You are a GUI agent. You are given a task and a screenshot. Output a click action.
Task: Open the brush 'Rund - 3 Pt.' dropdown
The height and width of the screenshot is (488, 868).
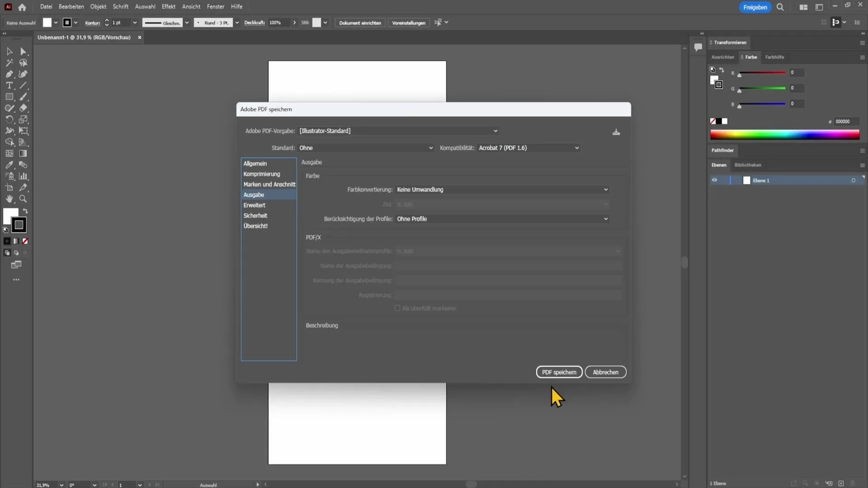(x=237, y=23)
